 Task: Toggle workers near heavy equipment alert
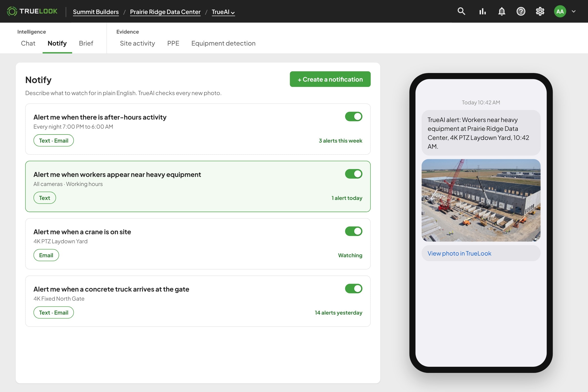[354, 174]
